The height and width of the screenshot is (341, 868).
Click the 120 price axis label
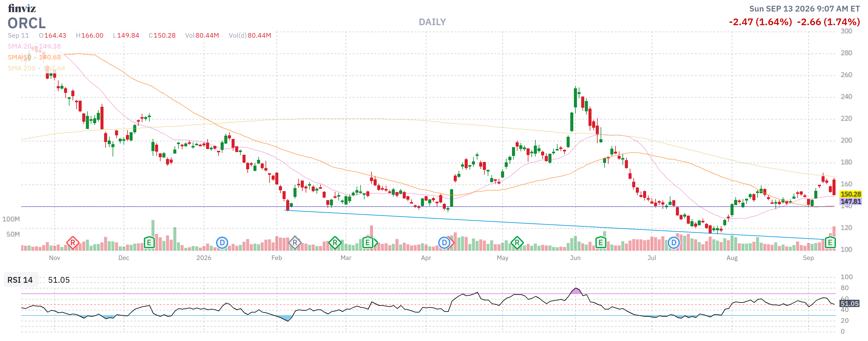[846, 228]
